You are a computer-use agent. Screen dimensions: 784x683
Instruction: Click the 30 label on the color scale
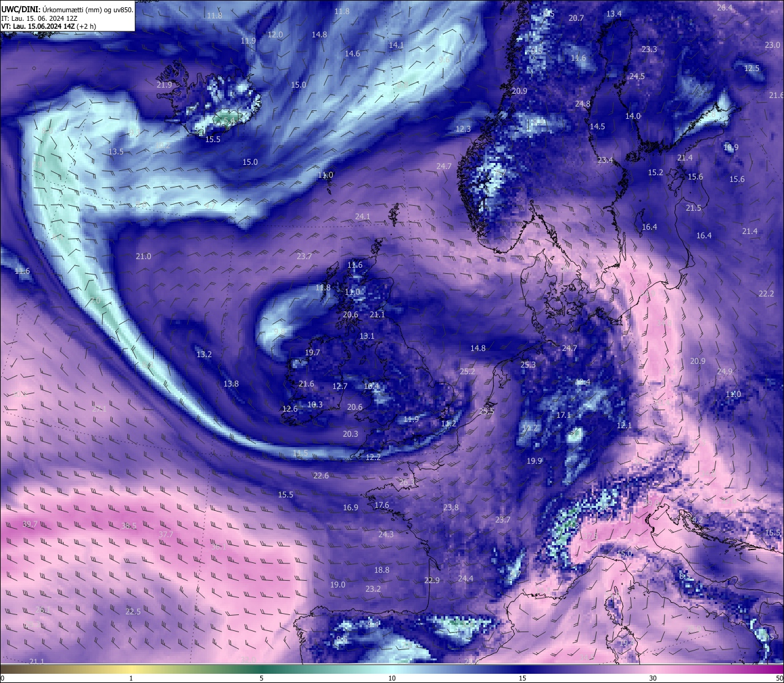coord(653,678)
